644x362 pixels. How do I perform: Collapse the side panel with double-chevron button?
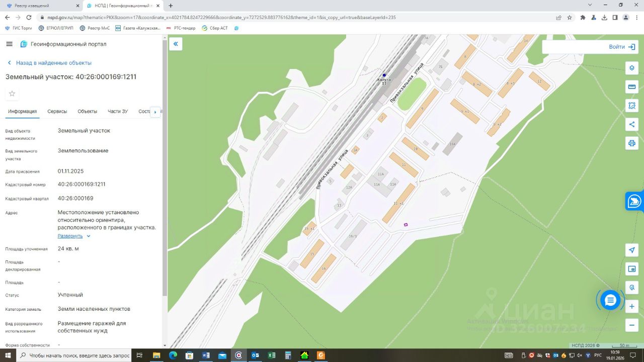pos(176,44)
